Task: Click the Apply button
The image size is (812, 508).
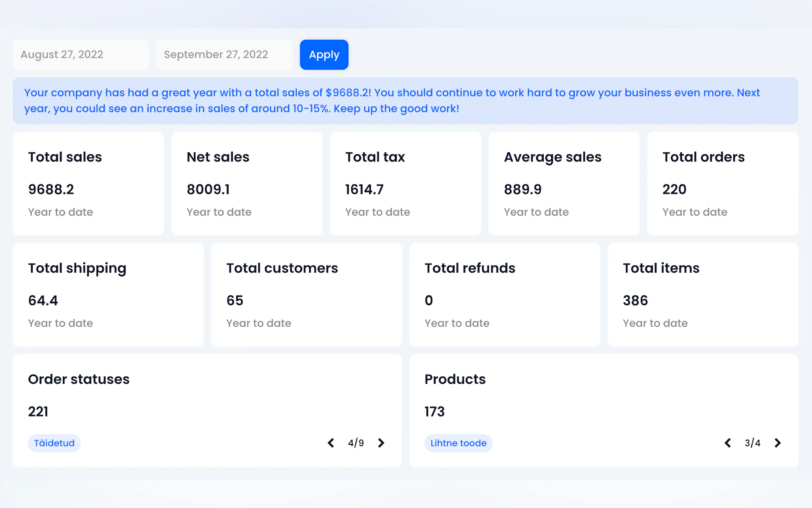Action: tap(324, 55)
